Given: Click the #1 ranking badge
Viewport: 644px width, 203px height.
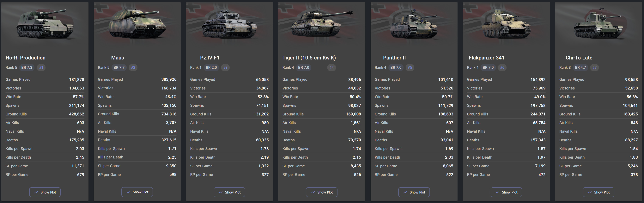Looking at the screenshot, I should tap(41, 67).
